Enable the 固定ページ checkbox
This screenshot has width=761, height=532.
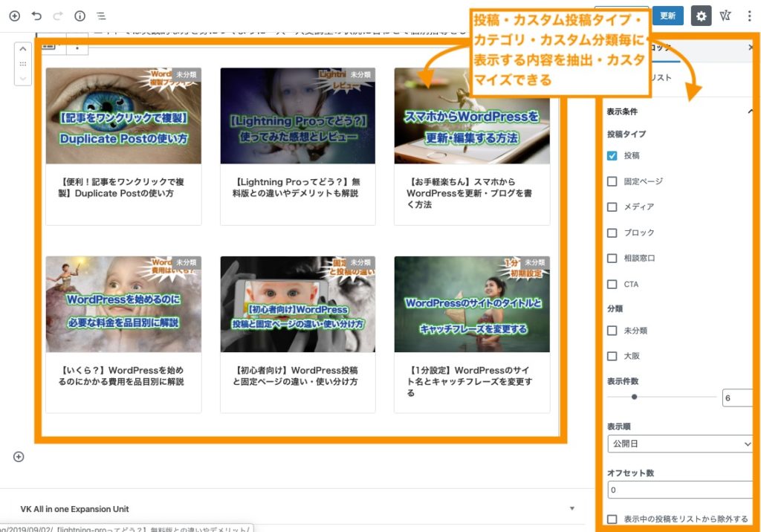point(612,181)
